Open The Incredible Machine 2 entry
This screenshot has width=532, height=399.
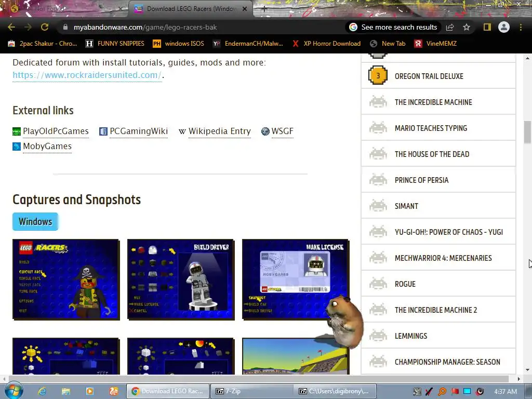pos(436,310)
